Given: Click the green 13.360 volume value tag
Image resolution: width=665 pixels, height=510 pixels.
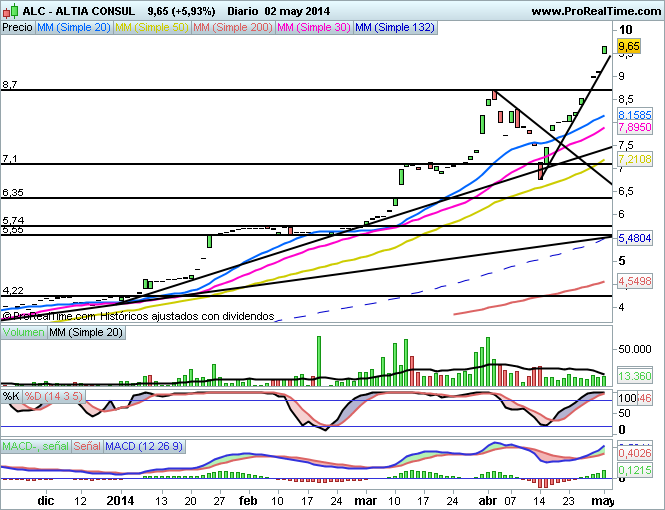Looking at the screenshot, I should (634, 376).
